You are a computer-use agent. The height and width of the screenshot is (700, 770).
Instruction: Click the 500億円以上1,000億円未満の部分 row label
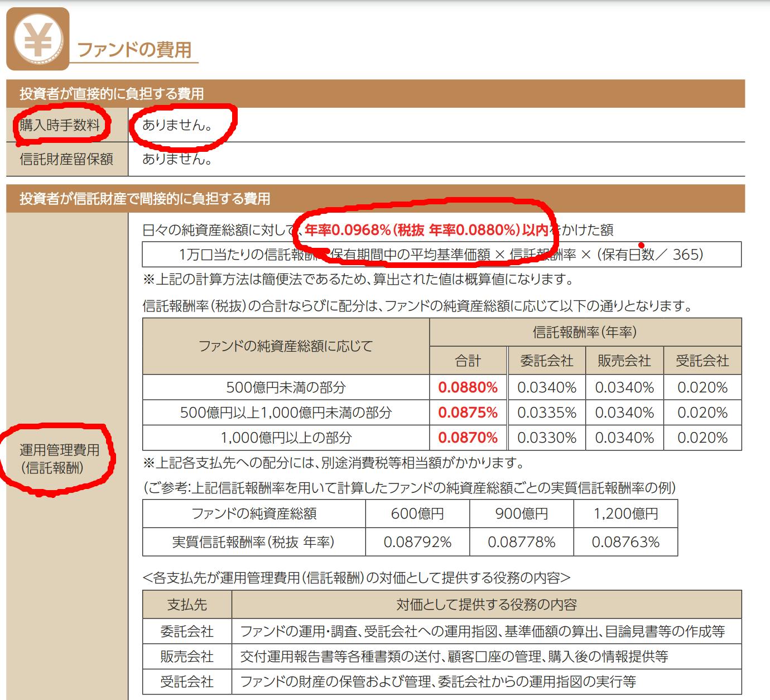click(286, 413)
